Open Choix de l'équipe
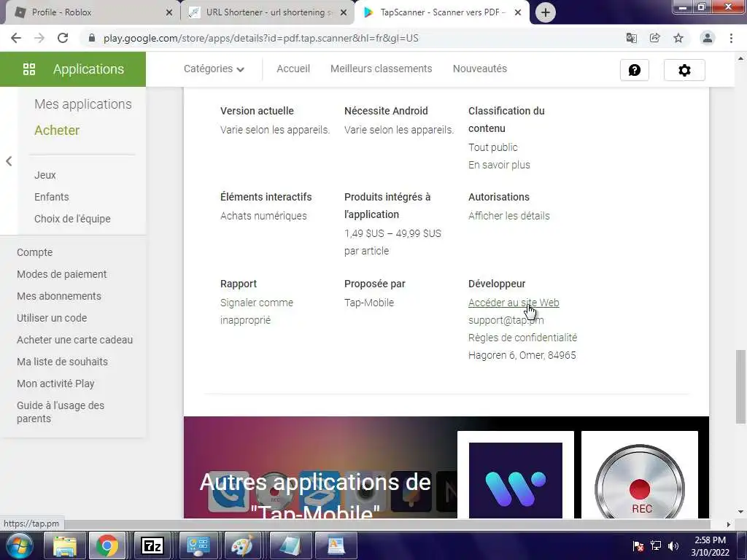This screenshot has height=560, width=747. pyautogui.click(x=72, y=219)
